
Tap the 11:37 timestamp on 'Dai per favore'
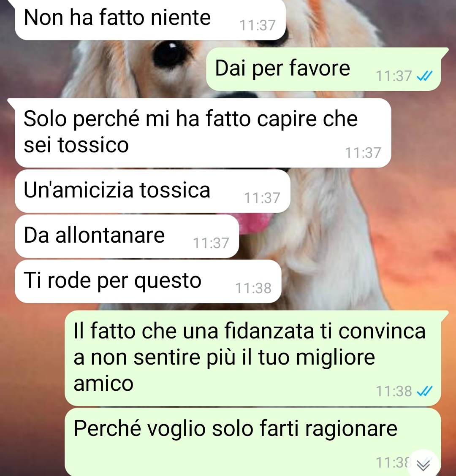(394, 76)
